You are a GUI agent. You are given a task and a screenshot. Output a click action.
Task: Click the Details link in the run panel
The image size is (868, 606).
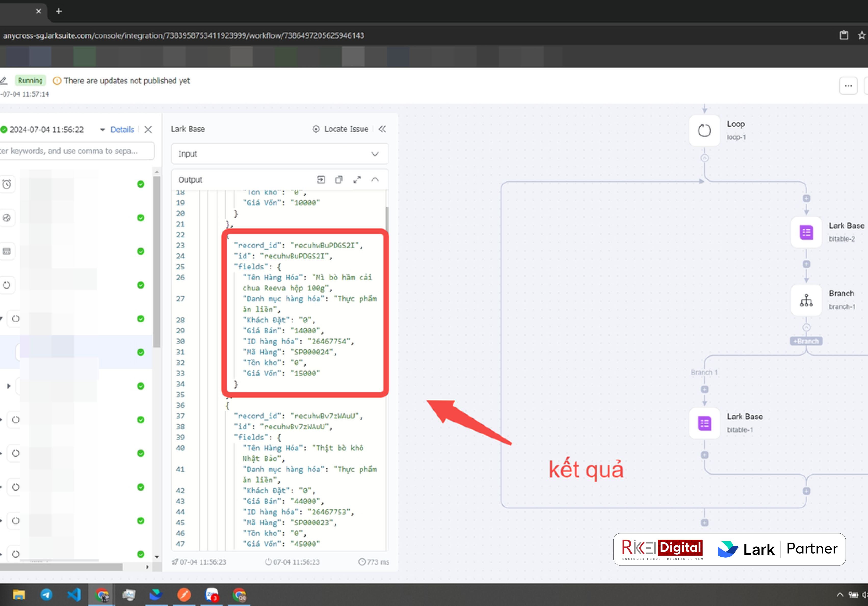[x=122, y=130]
